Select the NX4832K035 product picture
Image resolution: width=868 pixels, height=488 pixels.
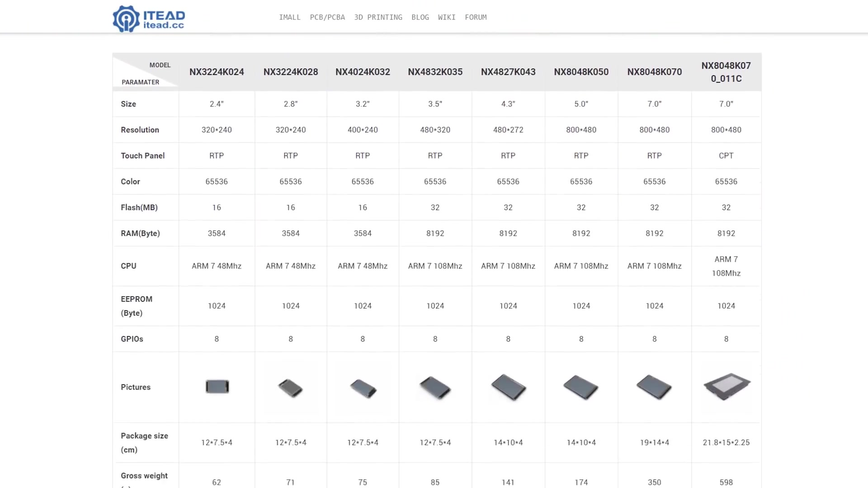(435, 387)
